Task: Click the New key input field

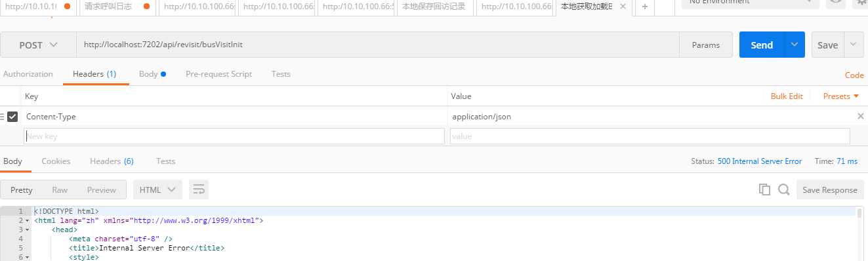Action: [x=234, y=136]
